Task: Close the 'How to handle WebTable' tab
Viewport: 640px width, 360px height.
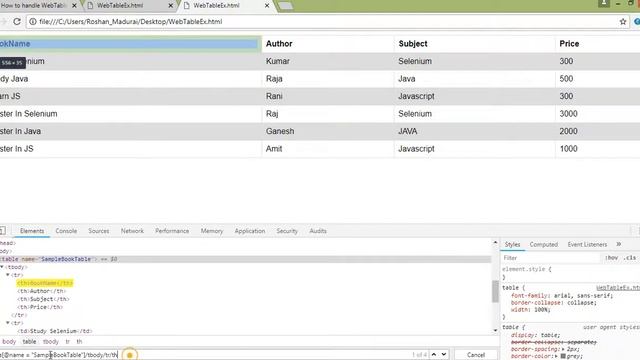Action: [74, 6]
